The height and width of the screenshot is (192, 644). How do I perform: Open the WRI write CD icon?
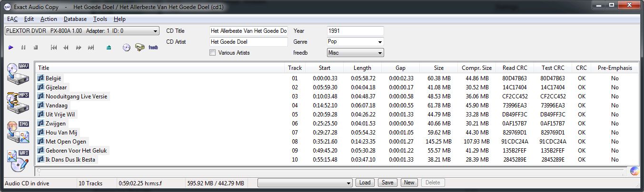click(18, 162)
